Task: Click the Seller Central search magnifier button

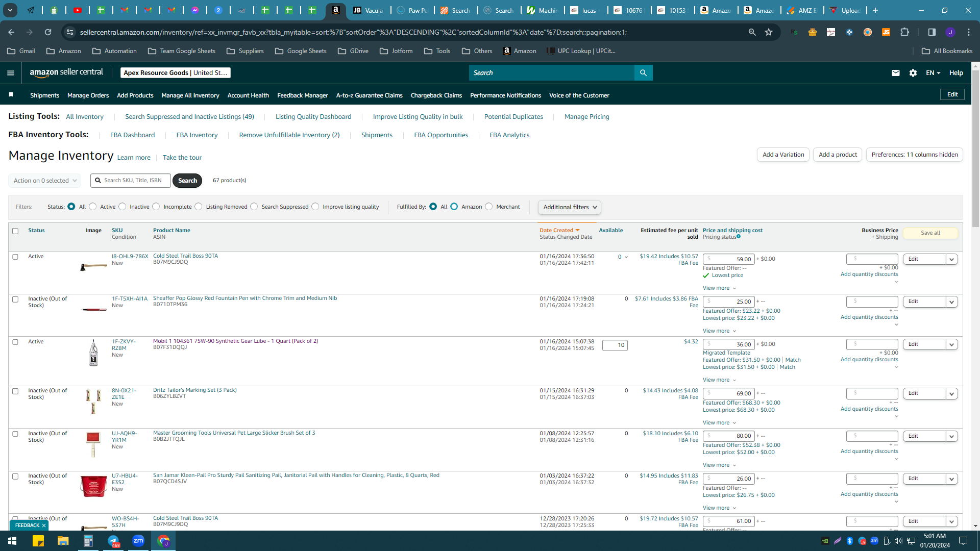Action: [643, 73]
